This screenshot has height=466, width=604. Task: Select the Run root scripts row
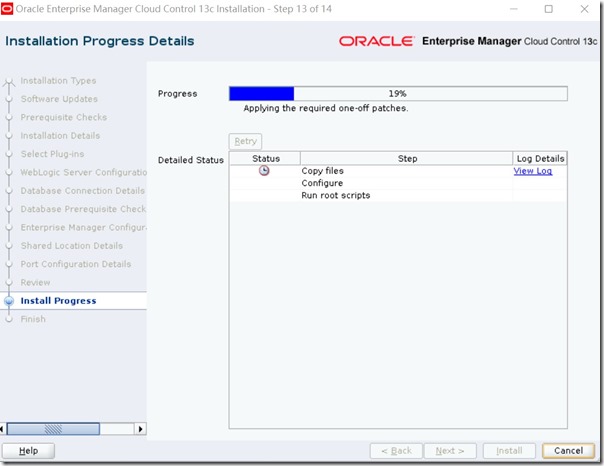(398, 195)
